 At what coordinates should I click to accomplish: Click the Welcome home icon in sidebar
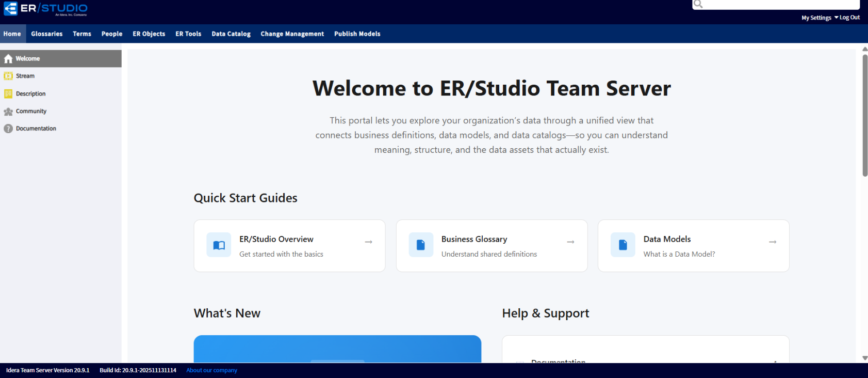(8, 58)
